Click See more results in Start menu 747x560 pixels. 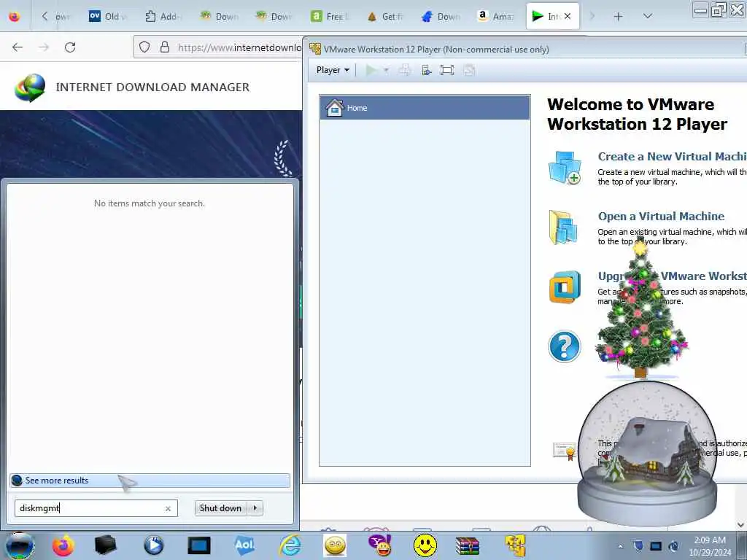[150, 481]
